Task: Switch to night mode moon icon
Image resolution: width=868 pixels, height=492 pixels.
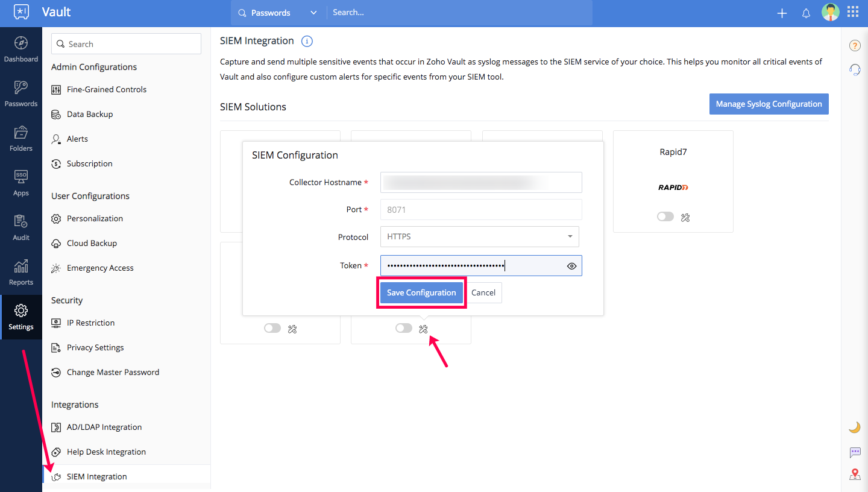Action: coord(855,427)
